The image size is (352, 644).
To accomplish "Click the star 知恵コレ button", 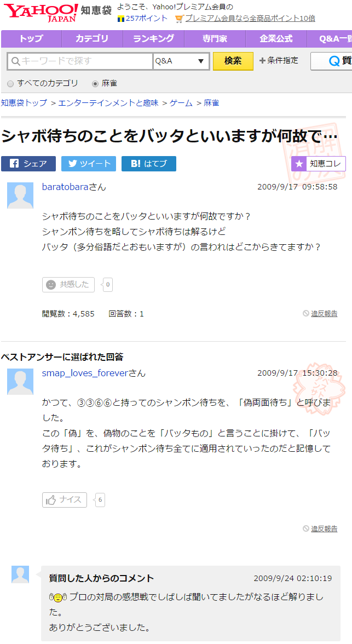I will [x=318, y=164].
